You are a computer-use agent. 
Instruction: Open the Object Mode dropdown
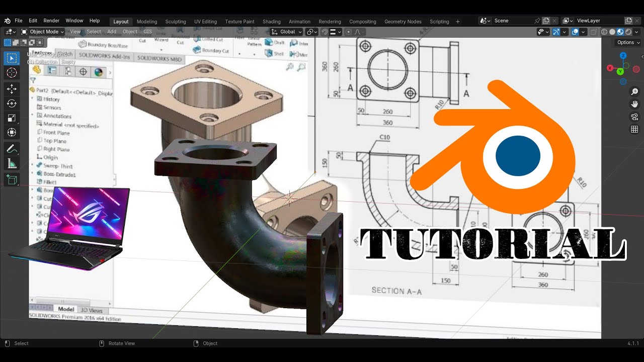click(42, 32)
